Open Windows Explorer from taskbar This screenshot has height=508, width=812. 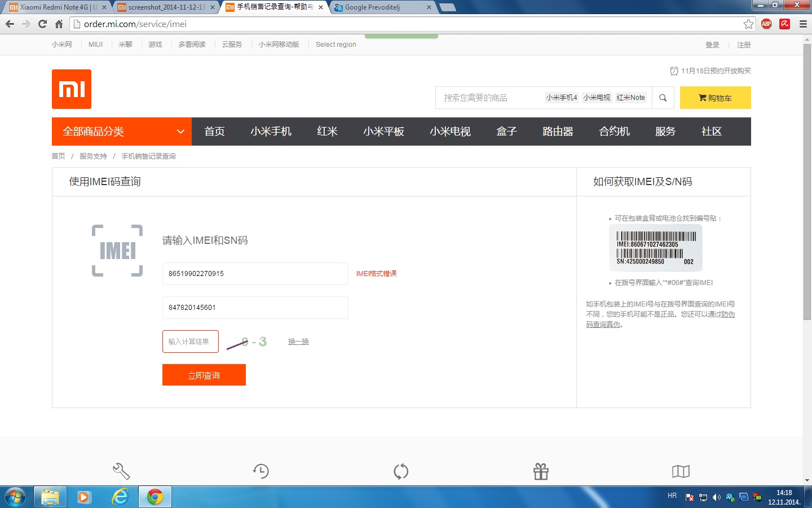pos(50,497)
